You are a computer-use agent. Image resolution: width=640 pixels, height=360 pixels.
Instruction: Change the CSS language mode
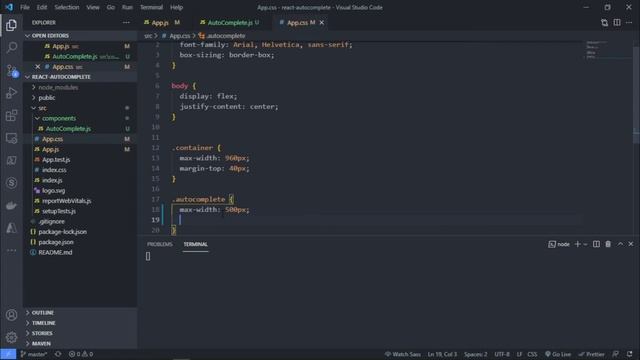click(x=532, y=354)
